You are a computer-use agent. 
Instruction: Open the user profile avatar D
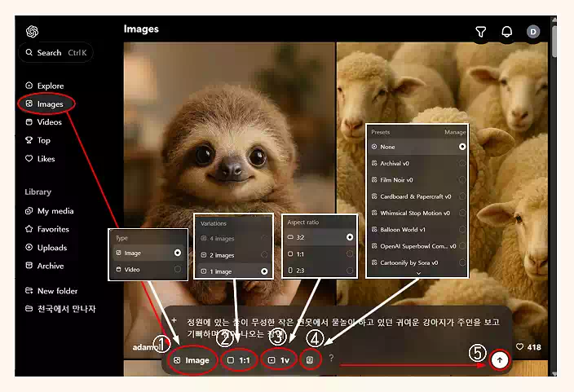point(533,32)
